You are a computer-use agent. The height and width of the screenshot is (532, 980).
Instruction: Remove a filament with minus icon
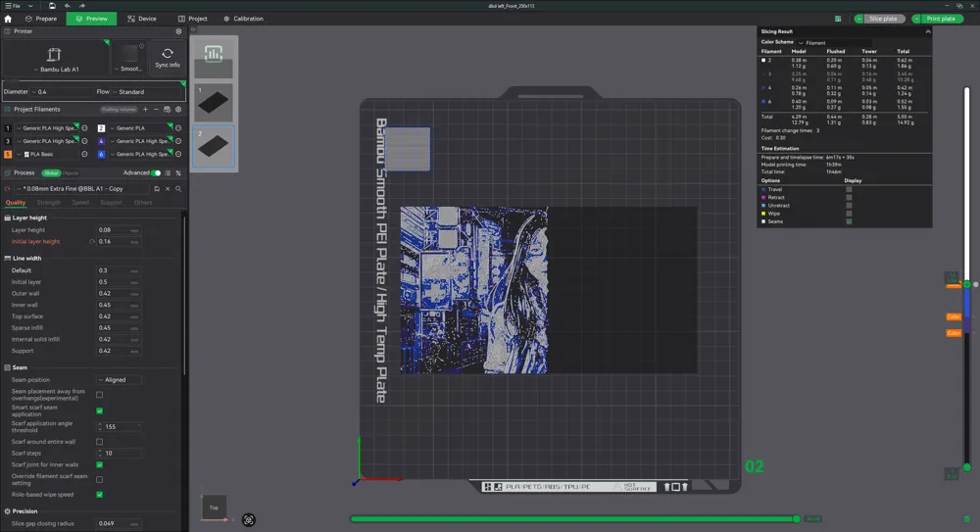(x=157, y=110)
